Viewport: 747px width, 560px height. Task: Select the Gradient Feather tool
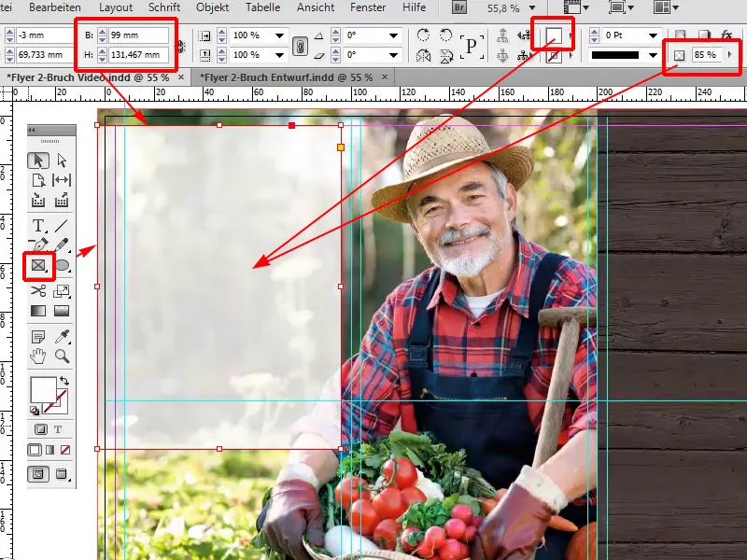[62, 311]
